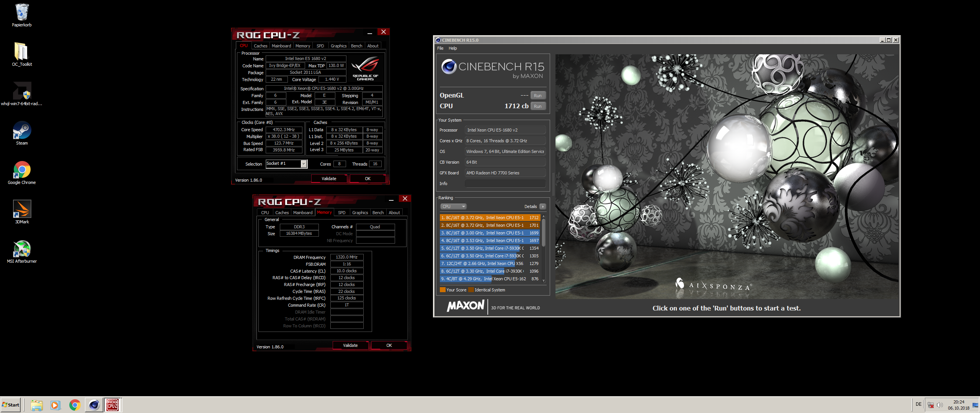Switch to Caches tab in the upper CPU-Z window
The height and width of the screenshot is (413, 980).
pyautogui.click(x=260, y=46)
